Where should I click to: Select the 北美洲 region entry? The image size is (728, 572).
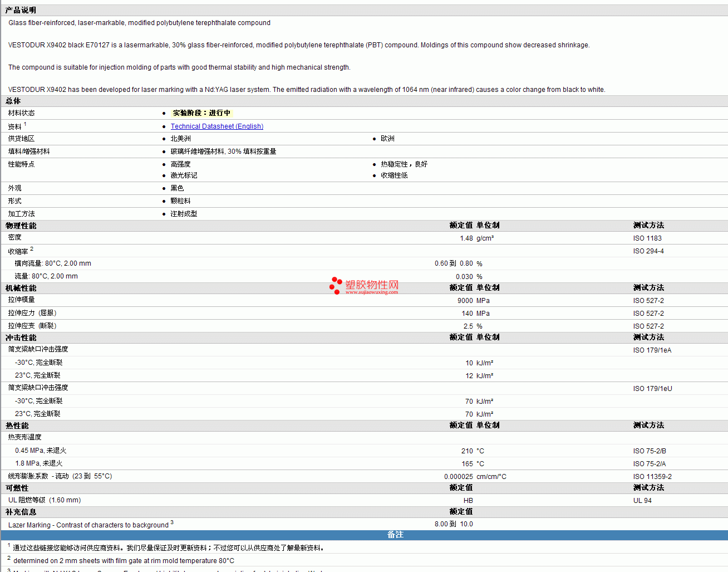point(180,139)
